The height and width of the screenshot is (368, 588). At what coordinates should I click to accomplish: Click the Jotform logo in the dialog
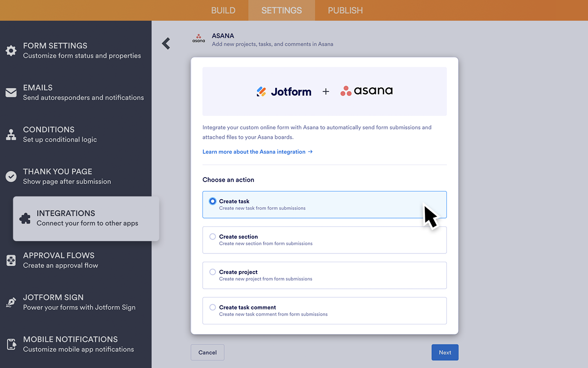pos(284,91)
